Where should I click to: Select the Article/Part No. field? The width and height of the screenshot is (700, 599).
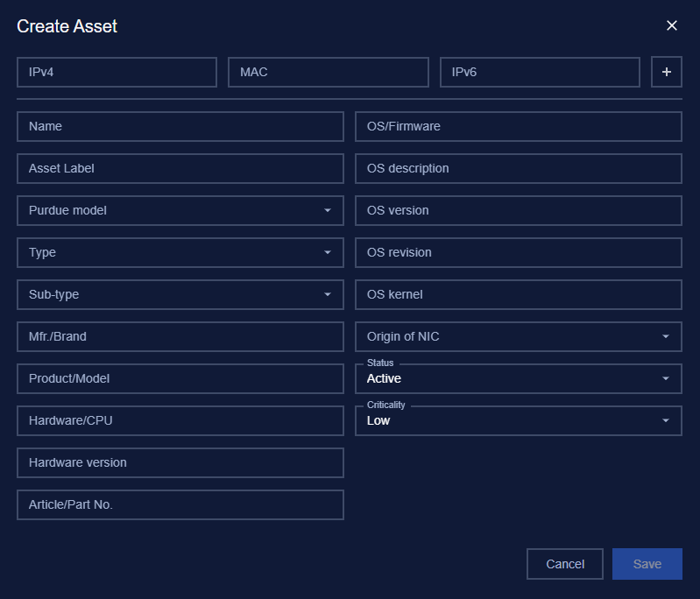pyautogui.click(x=180, y=504)
